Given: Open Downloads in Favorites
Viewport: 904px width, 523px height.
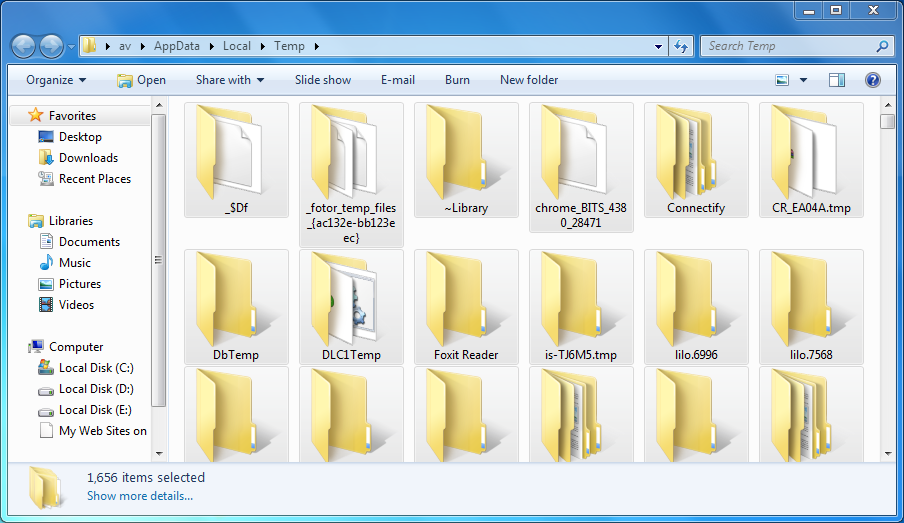Looking at the screenshot, I should coord(88,158).
